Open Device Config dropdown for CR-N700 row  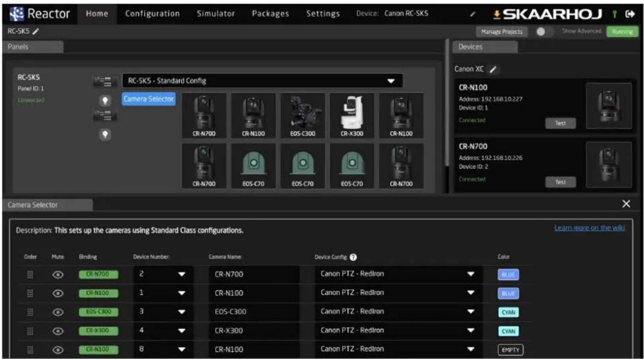tap(398, 275)
